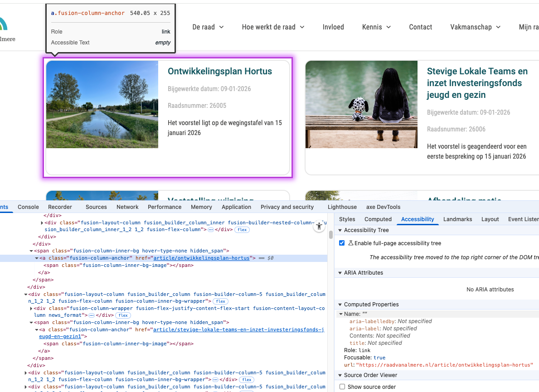This screenshot has height=392, width=539.
Task: Collapse the Source Order Viewer section
Action: [x=340, y=375]
